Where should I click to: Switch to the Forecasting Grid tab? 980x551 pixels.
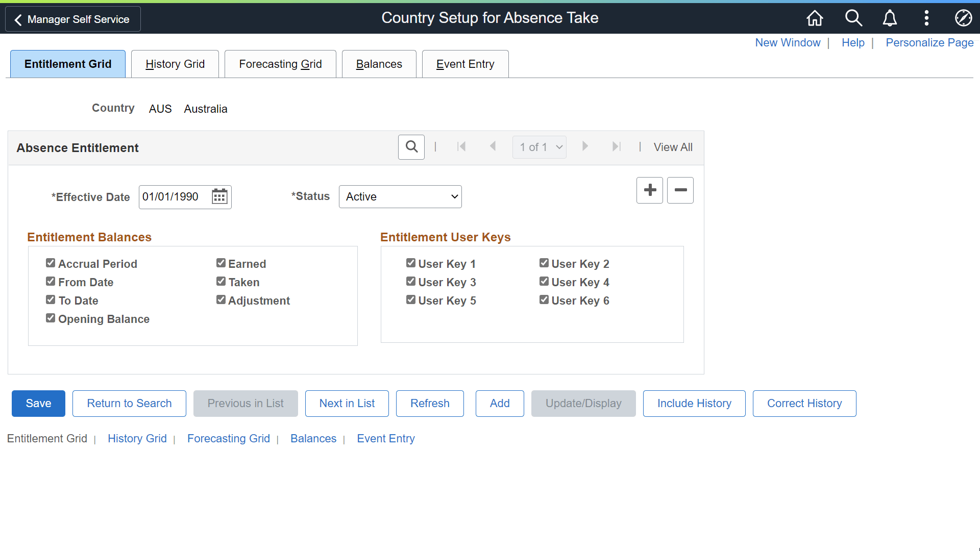point(280,64)
